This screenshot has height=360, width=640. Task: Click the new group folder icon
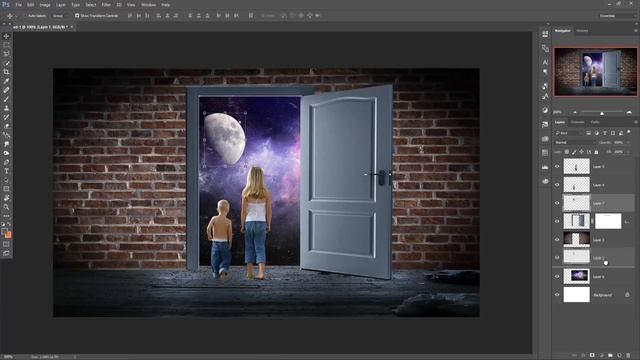coord(610,356)
